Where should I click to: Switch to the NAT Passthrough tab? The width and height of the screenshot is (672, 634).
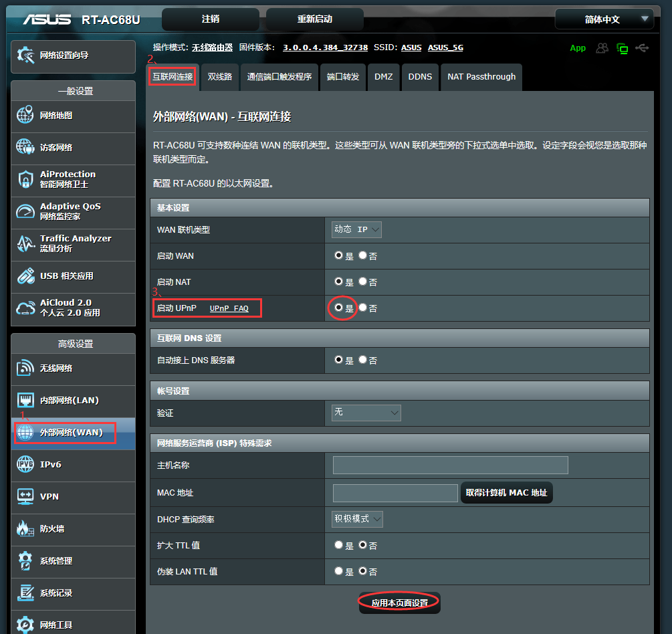coord(481,77)
